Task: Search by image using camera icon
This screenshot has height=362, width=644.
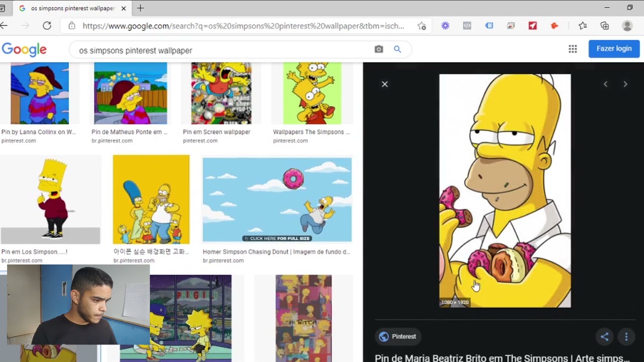Action: (379, 49)
